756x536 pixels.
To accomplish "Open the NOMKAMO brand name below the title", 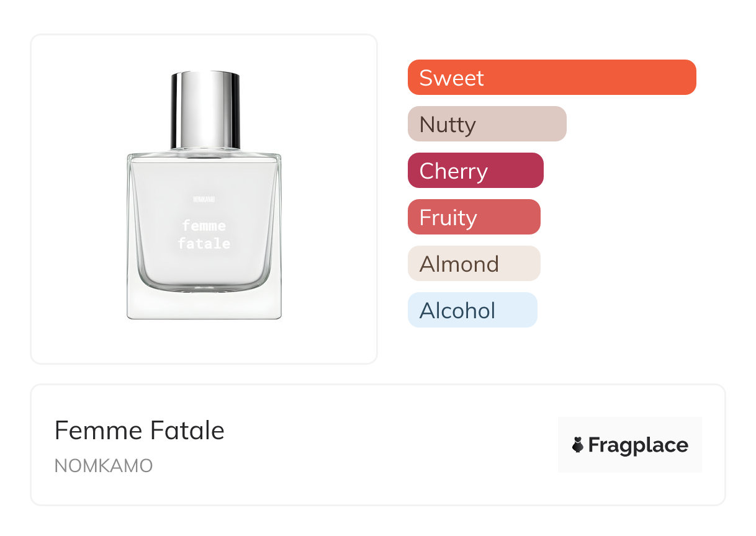I will [x=104, y=466].
